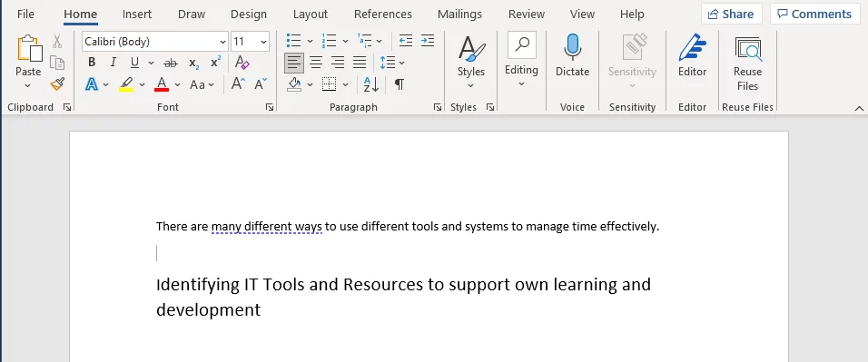This screenshot has height=362, width=868.
Task: Switch to the Draw tab
Action: pos(192,14)
